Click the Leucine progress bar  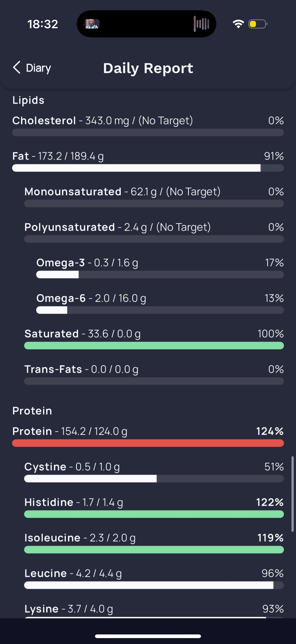click(154, 585)
